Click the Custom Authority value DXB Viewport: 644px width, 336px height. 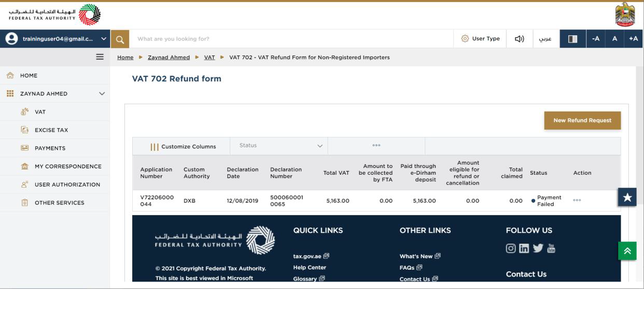pos(189,201)
